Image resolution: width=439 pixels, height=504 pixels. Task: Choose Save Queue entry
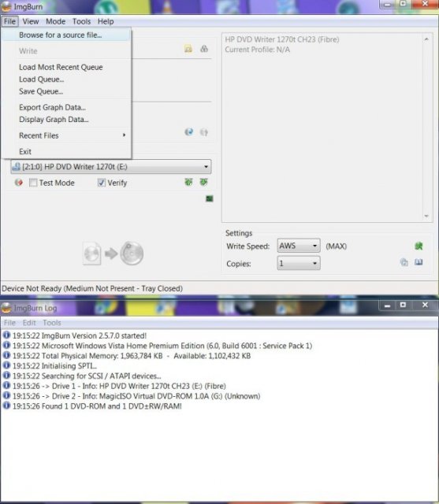click(66, 91)
